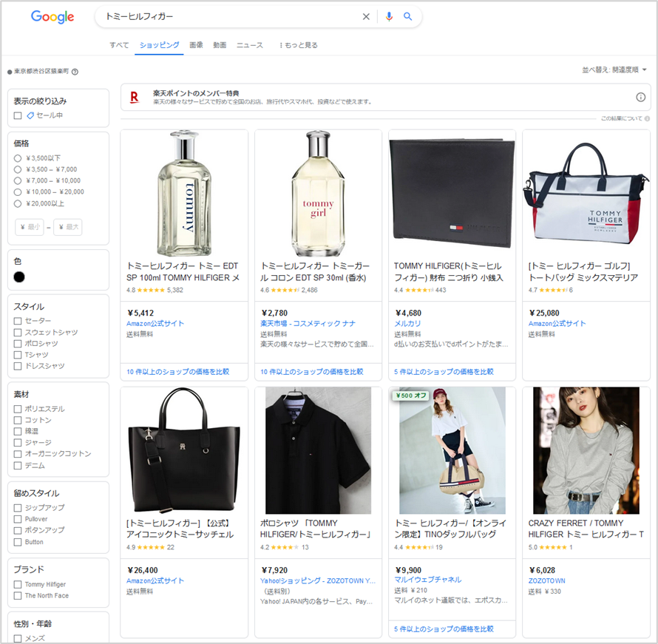Check the ポロシャツ style checkbox
The image size is (658, 644).
(x=18, y=344)
